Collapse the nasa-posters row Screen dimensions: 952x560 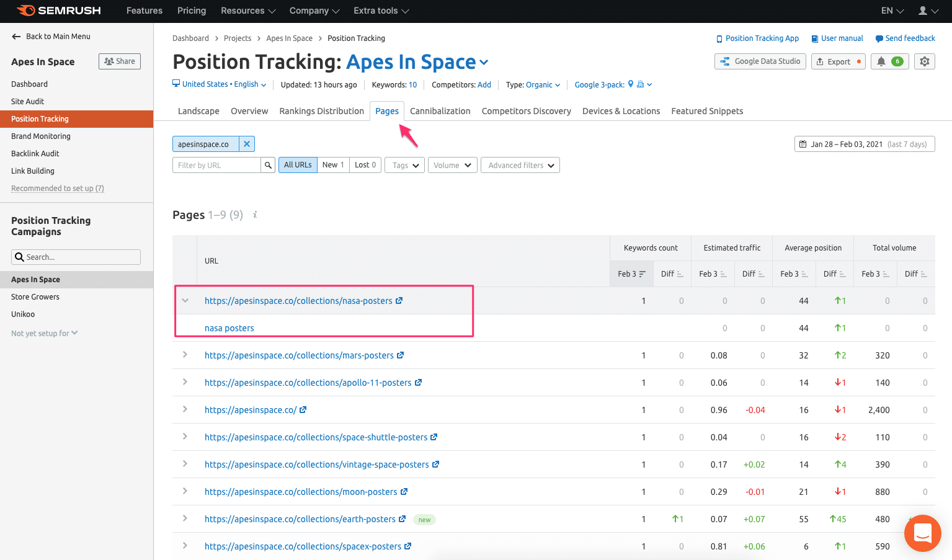[x=185, y=301]
